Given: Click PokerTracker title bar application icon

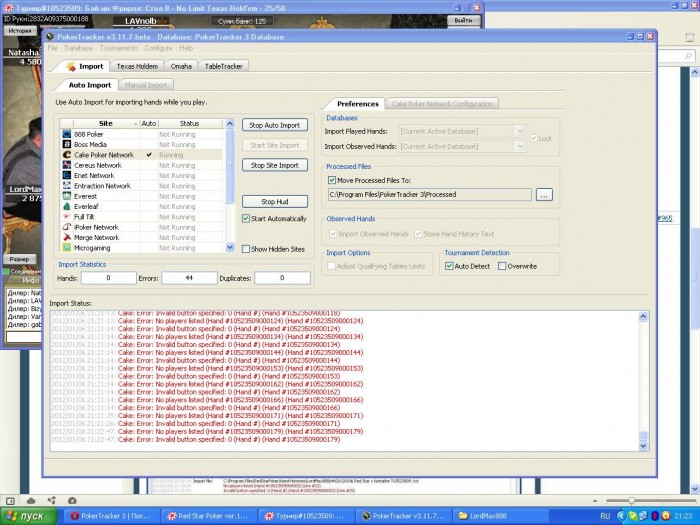Looking at the screenshot, I should [x=50, y=37].
